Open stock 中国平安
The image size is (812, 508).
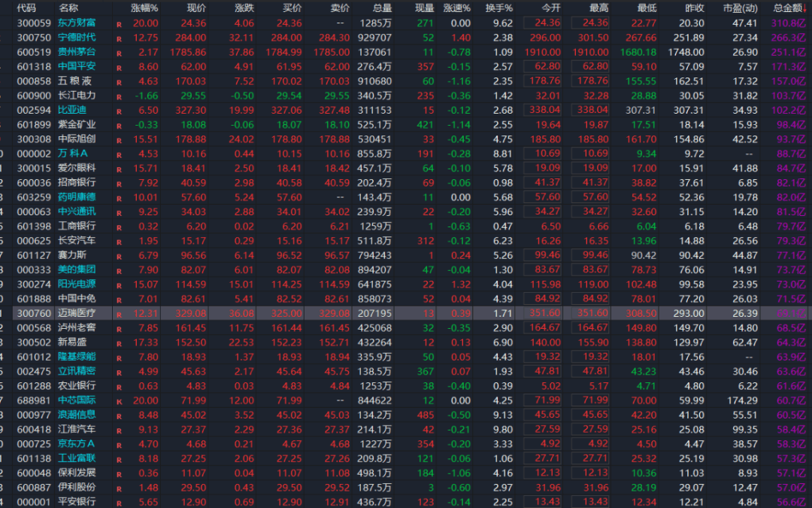click(x=77, y=66)
